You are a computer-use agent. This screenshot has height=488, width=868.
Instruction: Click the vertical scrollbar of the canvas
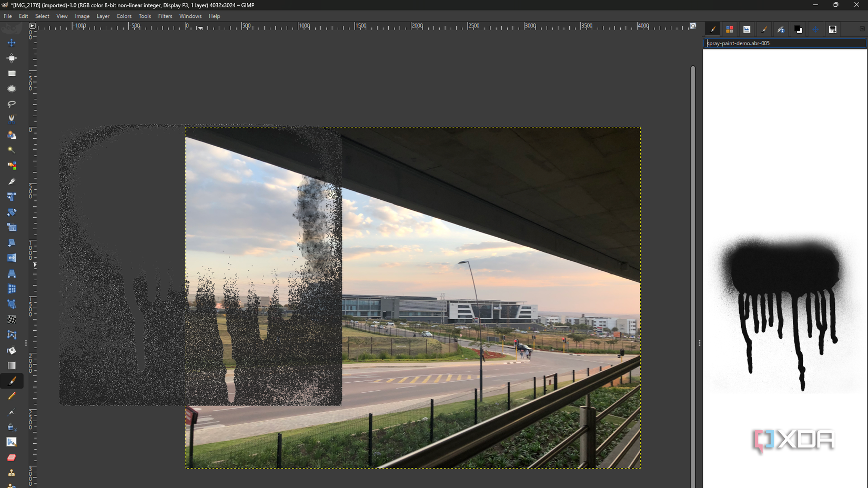tap(693, 277)
